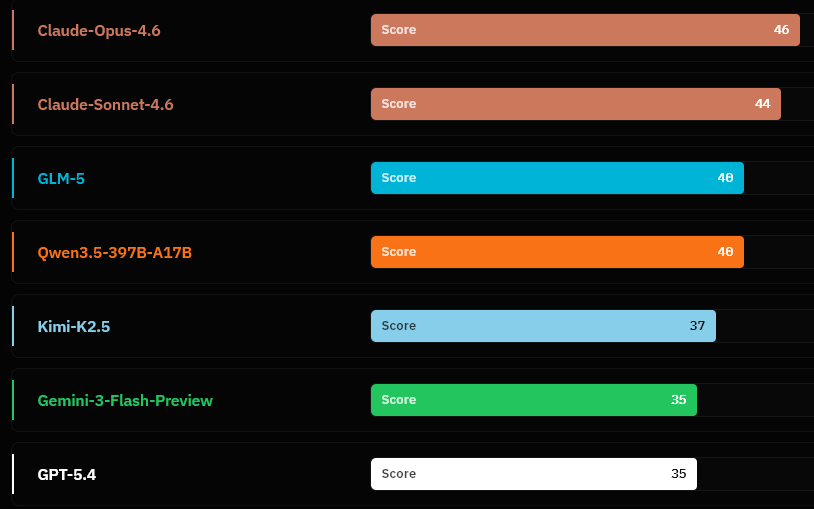
Task: Click score value 40 in GLM-5 row
Action: (x=725, y=178)
